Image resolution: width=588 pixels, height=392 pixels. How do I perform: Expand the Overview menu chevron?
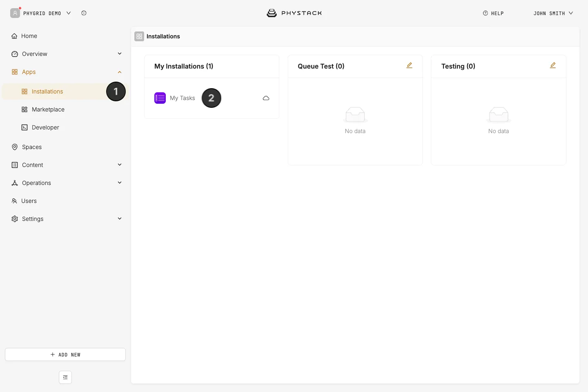click(x=120, y=53)
